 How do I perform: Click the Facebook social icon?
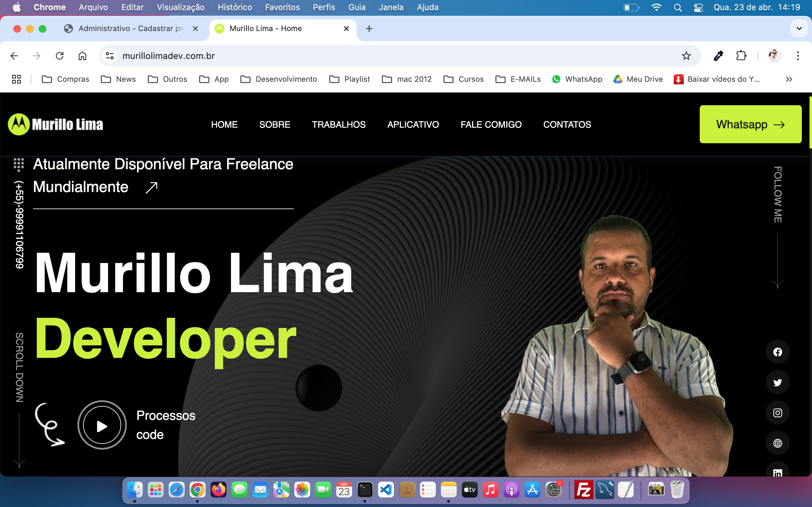(777, 352)
